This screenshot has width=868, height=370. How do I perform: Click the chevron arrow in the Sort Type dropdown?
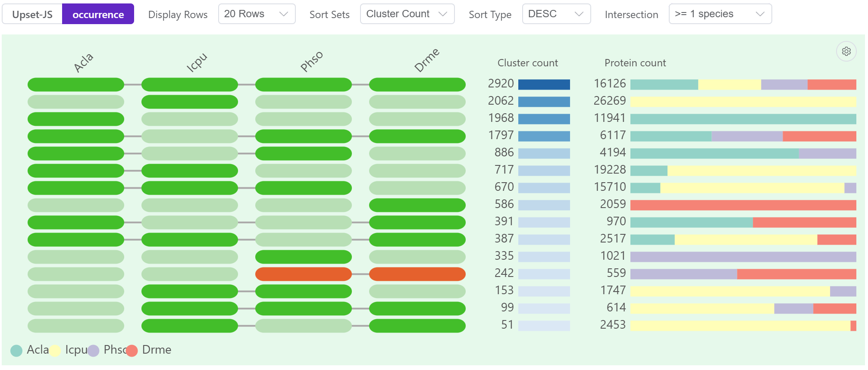coord(579,14)
